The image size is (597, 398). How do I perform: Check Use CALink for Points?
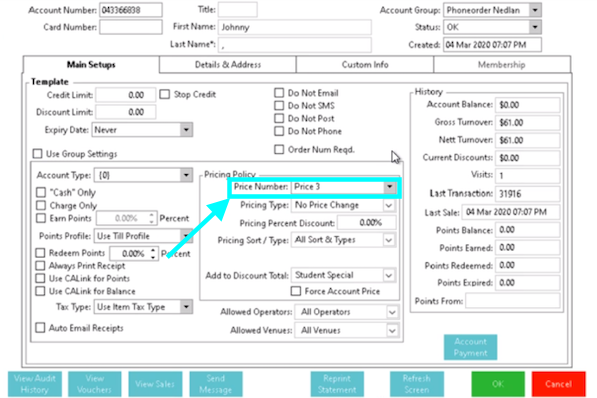click(40, 278)
